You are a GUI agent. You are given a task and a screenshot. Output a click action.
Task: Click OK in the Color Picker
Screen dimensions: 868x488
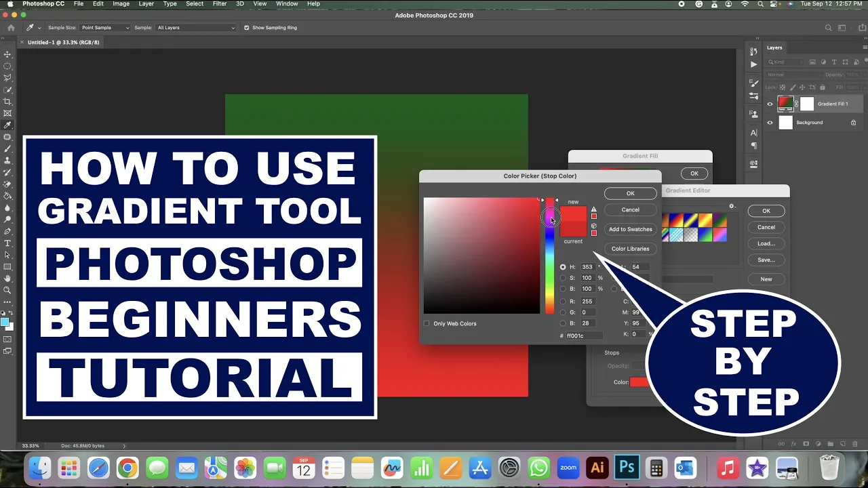pos(630,194)
